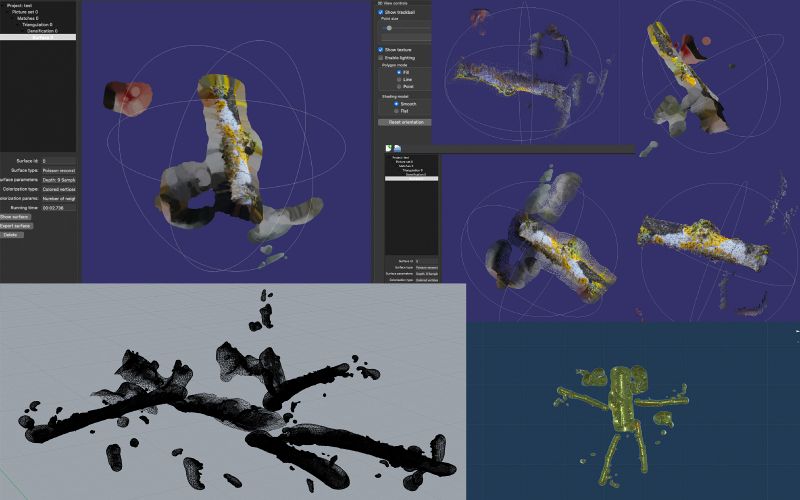Click the Surface type 'Poisson reconst' field

tap(59, 170)
